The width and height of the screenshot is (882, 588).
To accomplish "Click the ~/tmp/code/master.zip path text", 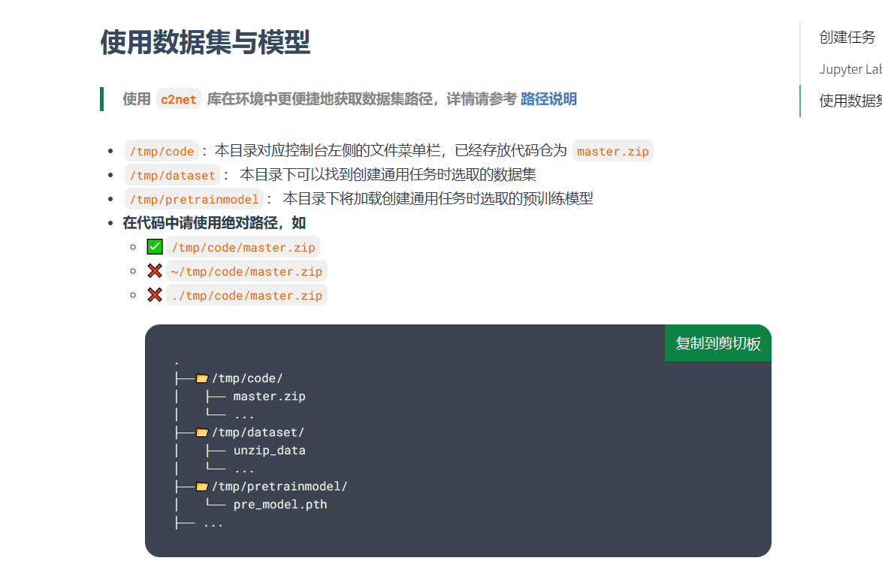I will [246, 272].
